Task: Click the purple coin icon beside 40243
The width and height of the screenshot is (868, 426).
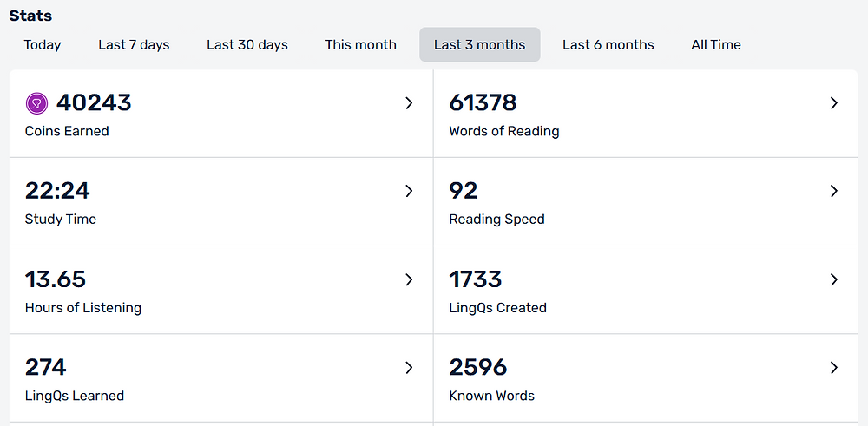Action: pos(37,103)
